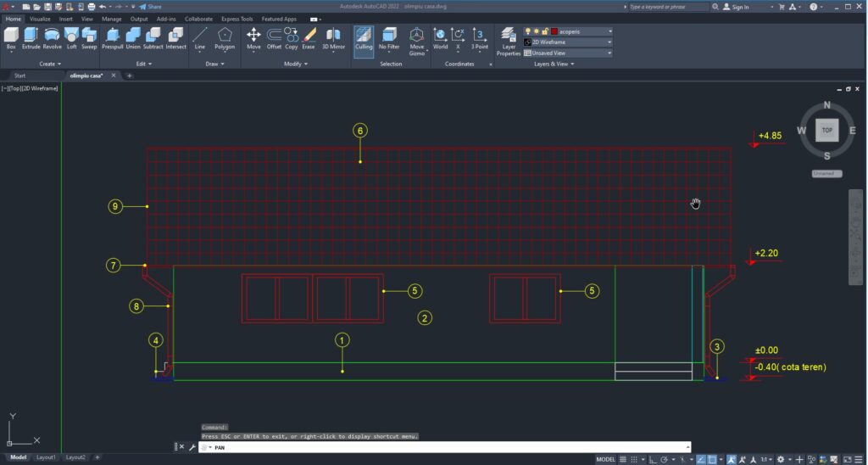Screen dimensions: 868x465
Task: Click Share in the title bar
Action: (151, 6)
